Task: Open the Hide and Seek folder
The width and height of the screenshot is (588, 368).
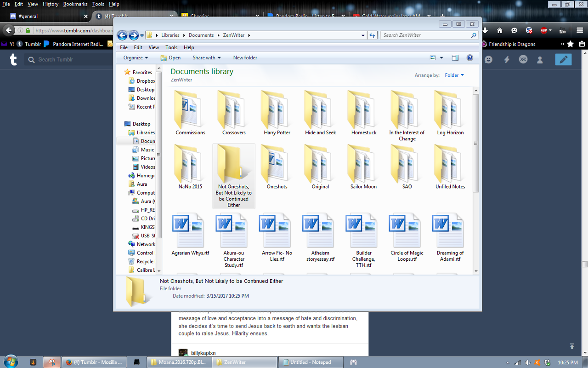Action: click(x=321, y=113)
